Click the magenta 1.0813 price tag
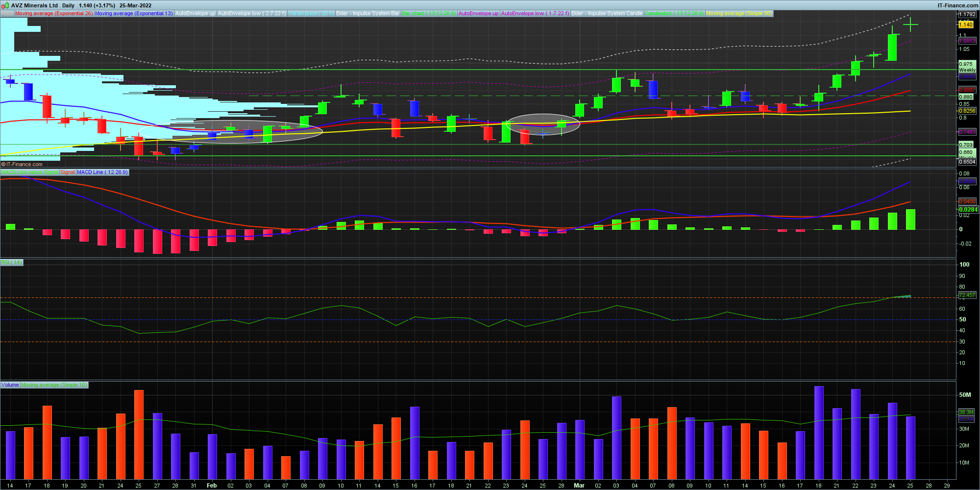Screen dimensions: 980x490 [967, 41]
